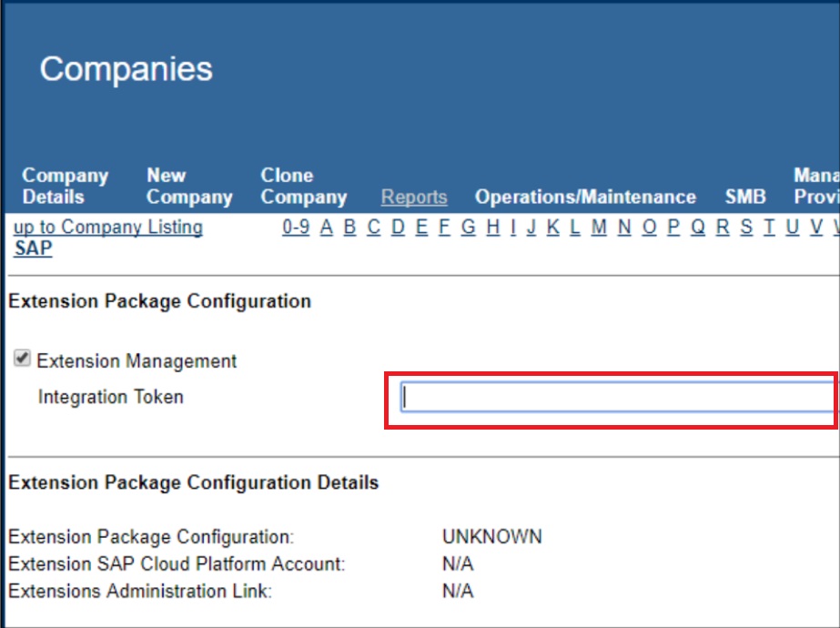Viewport: 840px width, 628px height.
Task: Select the SMB menu item
Action: [x=744, y=198]
